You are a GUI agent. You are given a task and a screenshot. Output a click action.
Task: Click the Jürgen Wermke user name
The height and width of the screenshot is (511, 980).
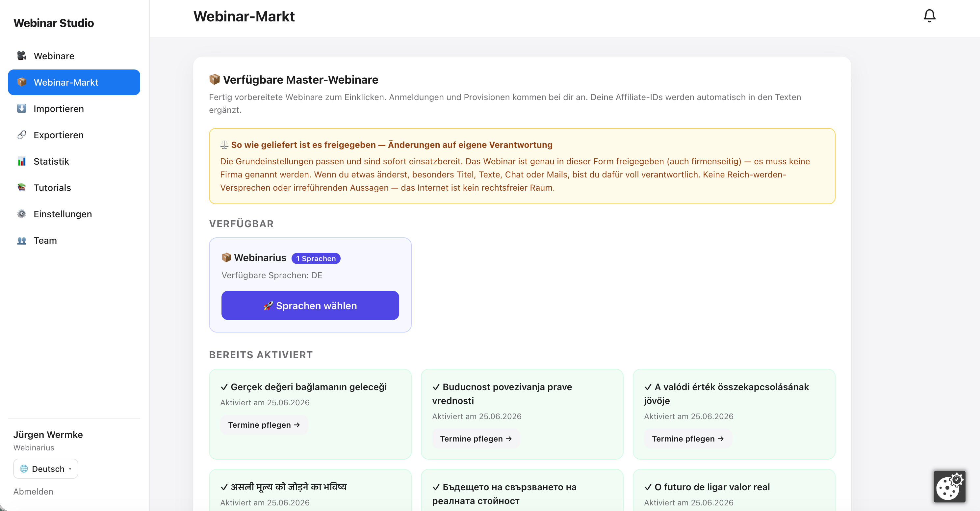[48, 435]
